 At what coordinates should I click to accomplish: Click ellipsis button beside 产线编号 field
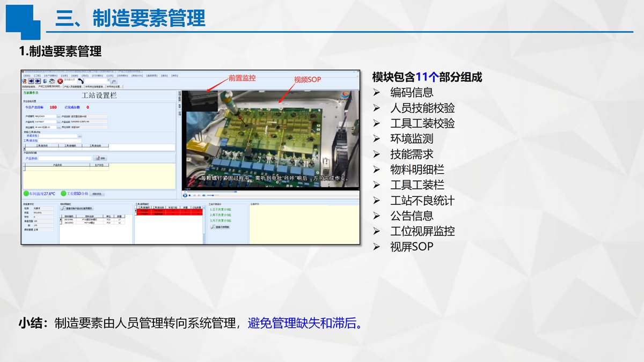pos(58,116)
